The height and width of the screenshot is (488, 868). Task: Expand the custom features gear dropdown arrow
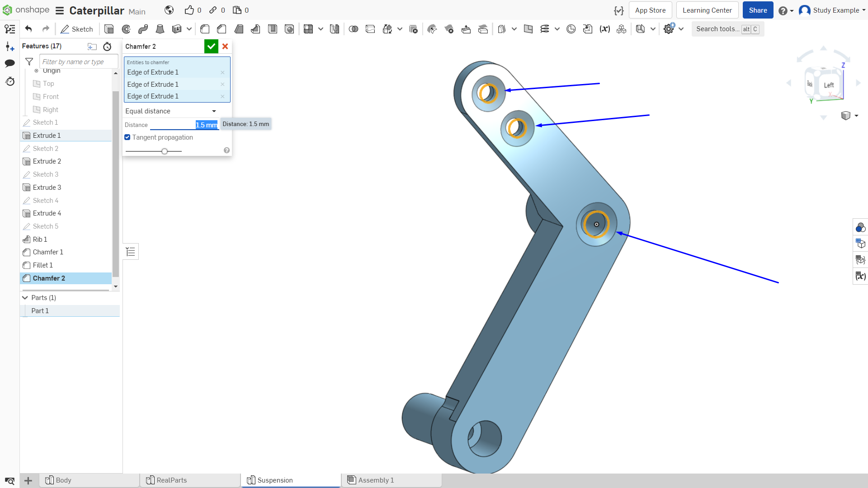point(681,29)
